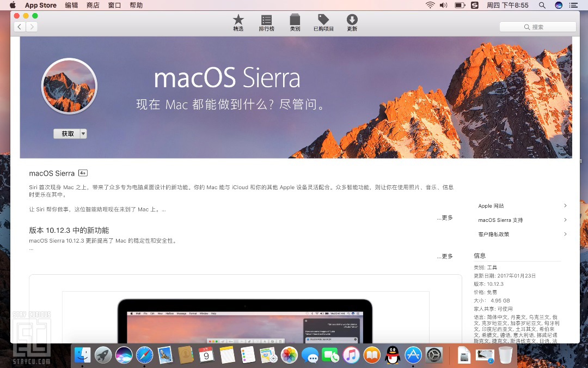The width and height of the screenshot is (588, 368).
Task: Go back with the toolbar back arrow
Action: 20,27
